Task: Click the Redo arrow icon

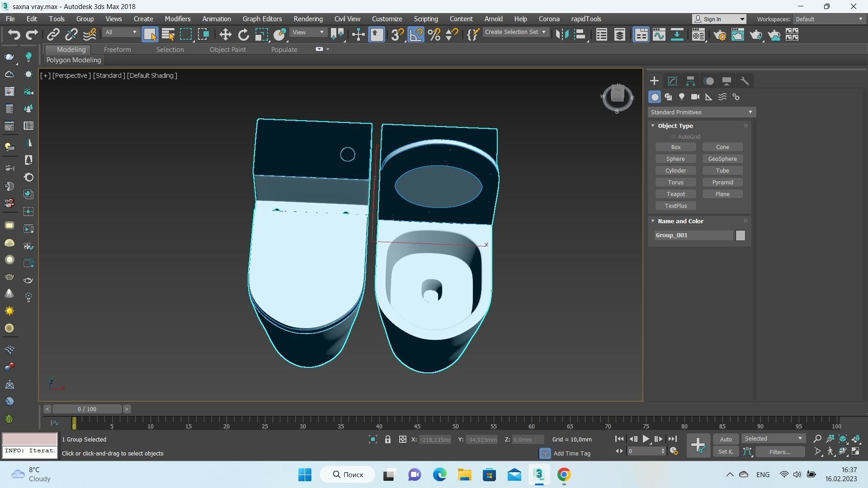Action: coord(32,35)
